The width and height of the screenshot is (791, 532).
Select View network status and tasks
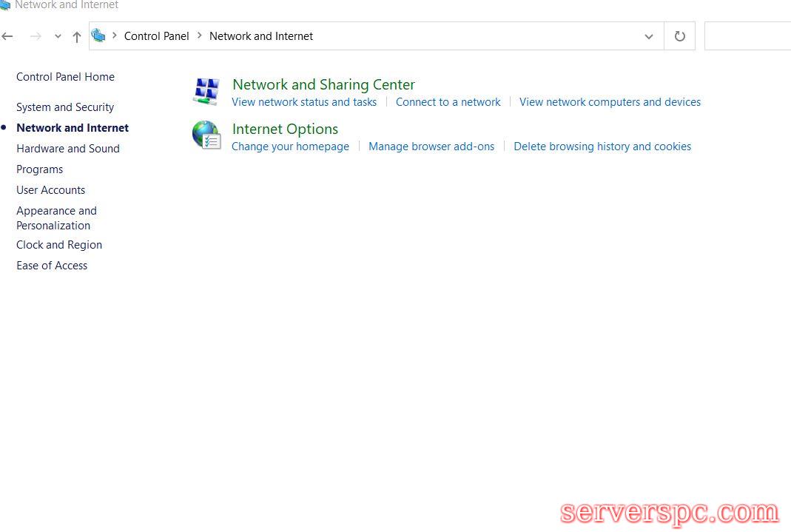304,102
